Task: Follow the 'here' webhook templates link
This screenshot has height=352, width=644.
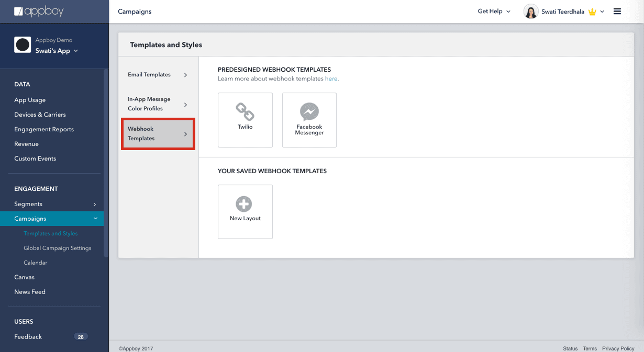Action: tap(331, 79)
